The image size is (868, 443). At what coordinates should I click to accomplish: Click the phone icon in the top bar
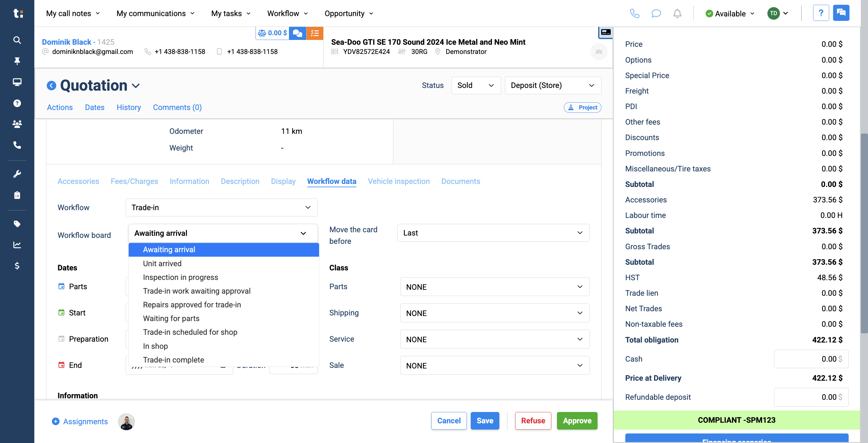(x=635, y=13)
